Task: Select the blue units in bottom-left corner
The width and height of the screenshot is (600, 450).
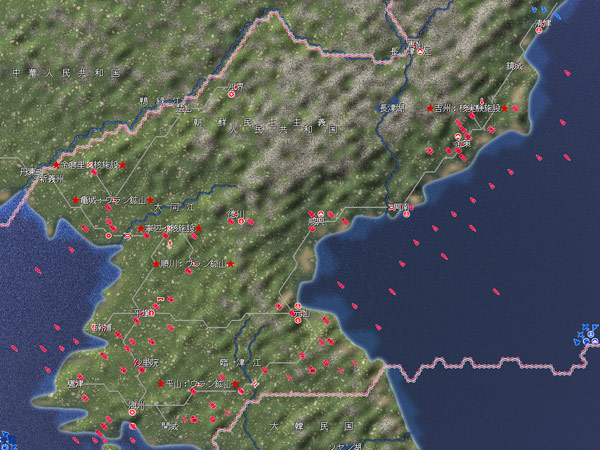Action: (8, 441)
